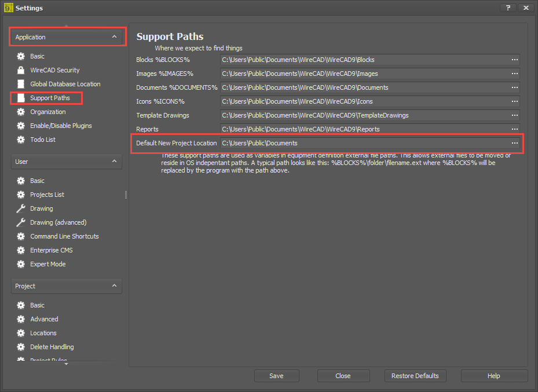Browse for the Documents path via ellipsis
This screenshot has width=538, height=392.
[515, 87]
